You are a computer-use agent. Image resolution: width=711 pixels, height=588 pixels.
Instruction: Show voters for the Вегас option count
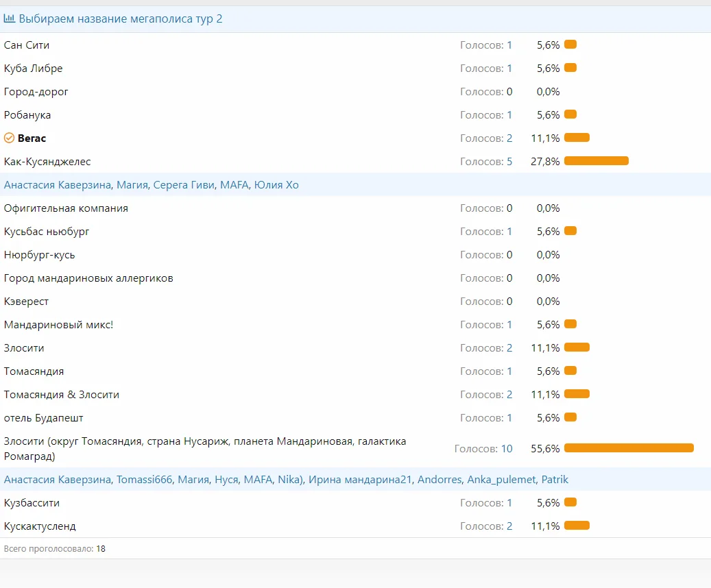509,138
